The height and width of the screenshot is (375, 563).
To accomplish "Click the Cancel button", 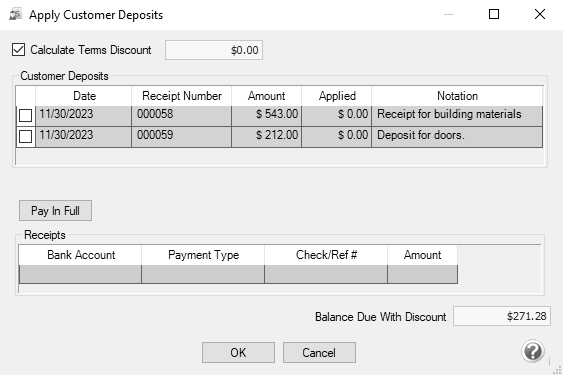I will 319,352.
